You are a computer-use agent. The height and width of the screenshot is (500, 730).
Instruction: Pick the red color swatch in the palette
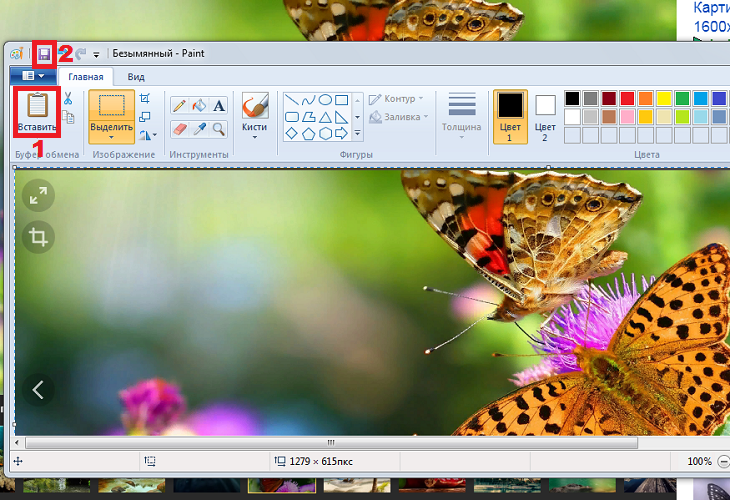click(x=627, y=98)
